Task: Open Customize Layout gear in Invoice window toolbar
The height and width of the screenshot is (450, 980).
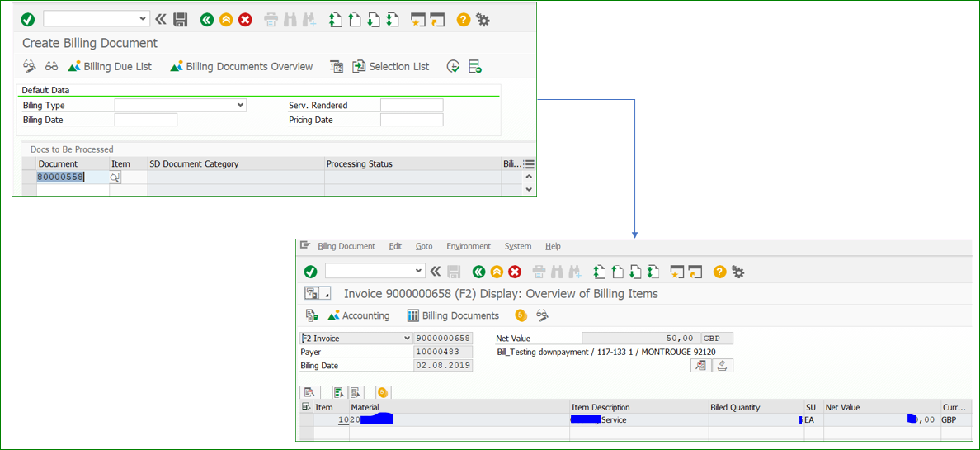Action: 738,272
